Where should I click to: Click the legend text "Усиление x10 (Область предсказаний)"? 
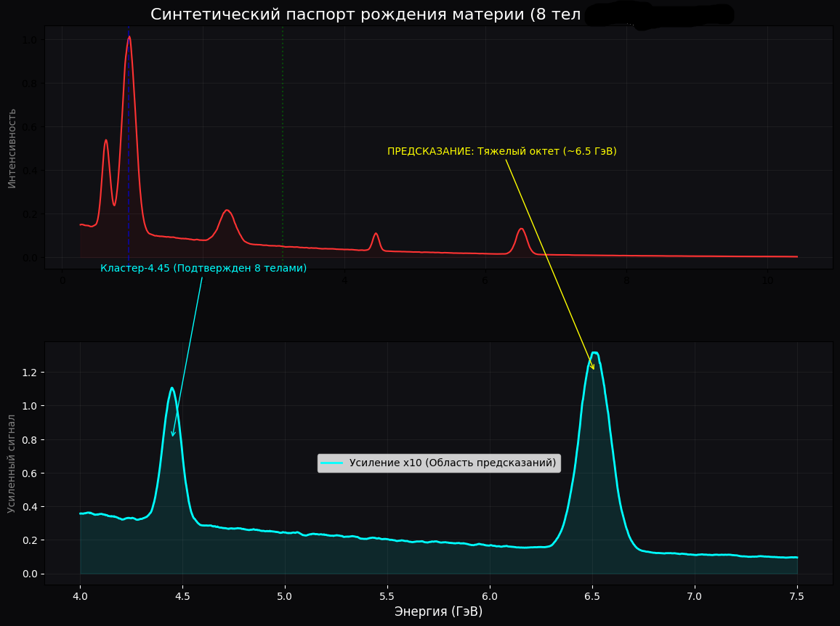(x=453, y=463)
